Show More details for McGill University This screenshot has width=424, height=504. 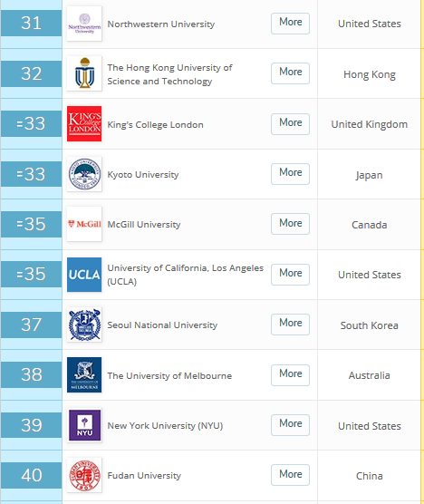point(291,224)
